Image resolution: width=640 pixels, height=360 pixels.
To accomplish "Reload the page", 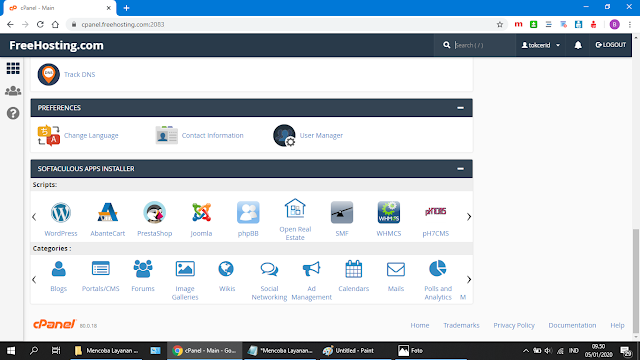I will click(40, 24).
